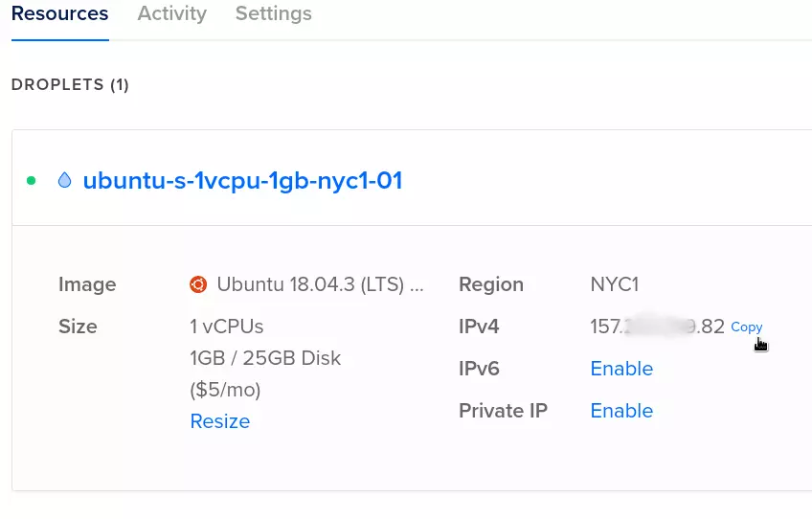Click the green droplet status dot
Viewport: 812px width, 519px height.
point(32,180)
